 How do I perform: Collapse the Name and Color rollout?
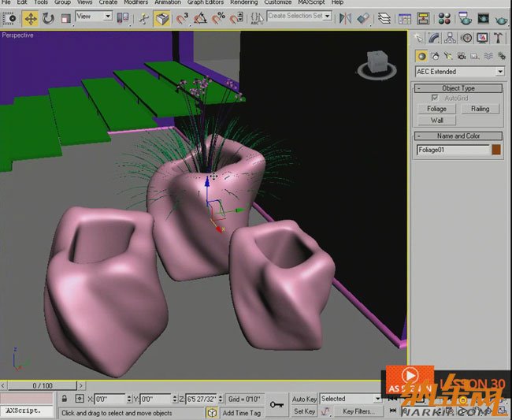coord(458,136)
